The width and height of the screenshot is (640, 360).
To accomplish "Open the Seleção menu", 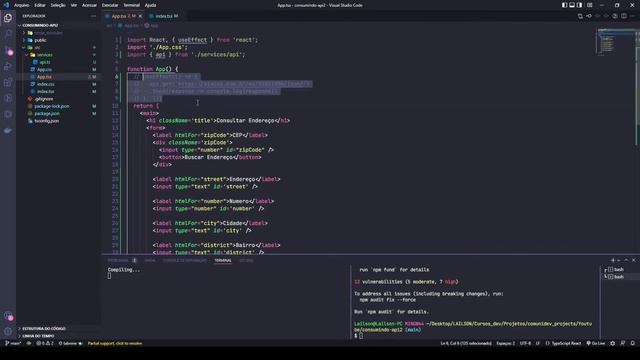I will [58, 5].
